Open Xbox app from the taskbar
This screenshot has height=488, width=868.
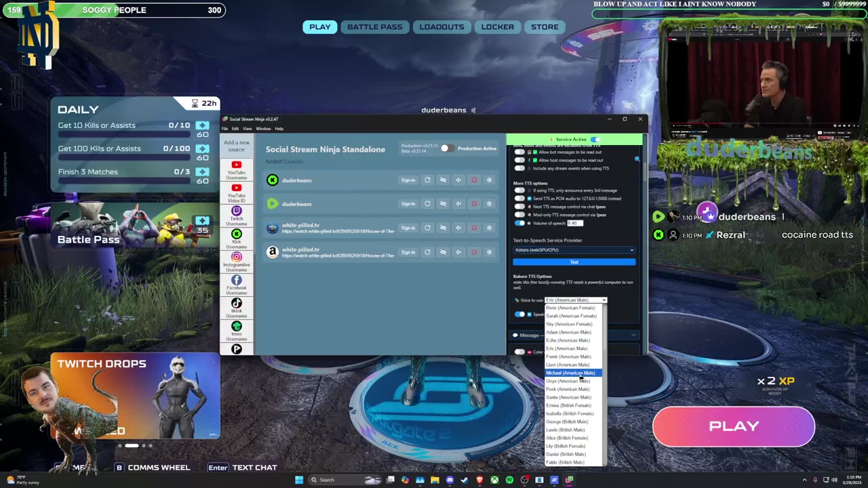(x=494, y=480)
